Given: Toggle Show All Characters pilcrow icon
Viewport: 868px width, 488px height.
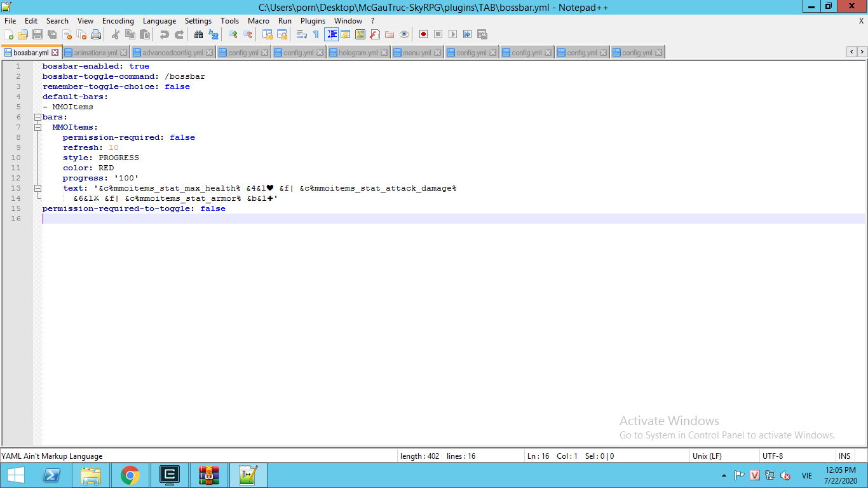Looking at the screenshot, I should [316, 34].
